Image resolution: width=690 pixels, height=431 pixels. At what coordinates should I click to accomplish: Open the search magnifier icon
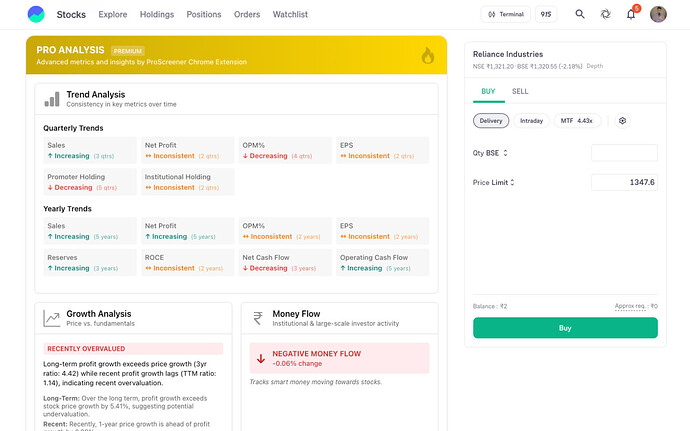point(580,14)
